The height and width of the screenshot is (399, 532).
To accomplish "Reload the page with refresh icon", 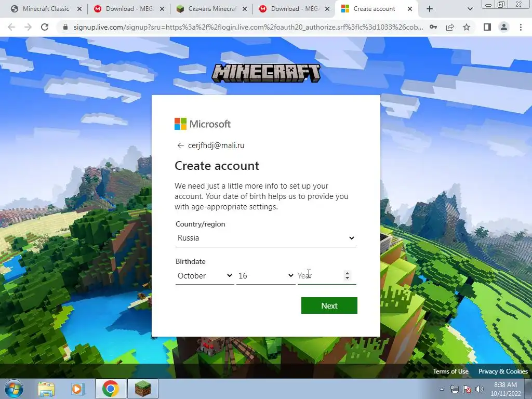I will click(45, 27).
